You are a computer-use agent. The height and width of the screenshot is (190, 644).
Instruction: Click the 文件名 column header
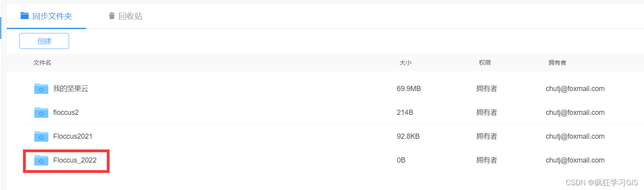tap(42, 63)
